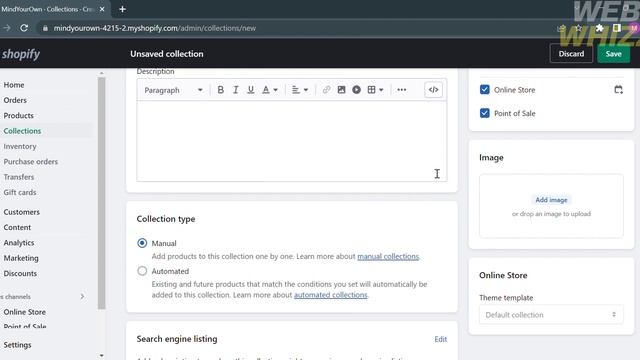Image resolution: width=640 pixels, height=360 pixels.
Task: Open Customers in sidebar
Action: point(22,212)
